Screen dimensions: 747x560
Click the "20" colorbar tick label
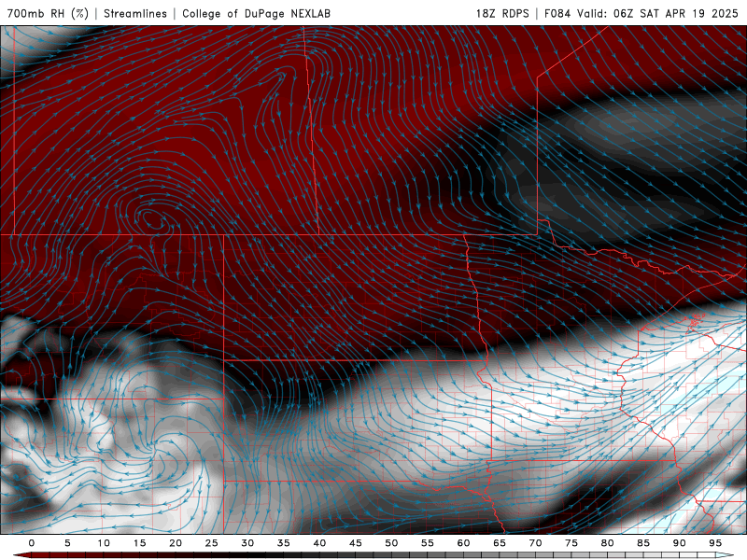pos(176,543)
